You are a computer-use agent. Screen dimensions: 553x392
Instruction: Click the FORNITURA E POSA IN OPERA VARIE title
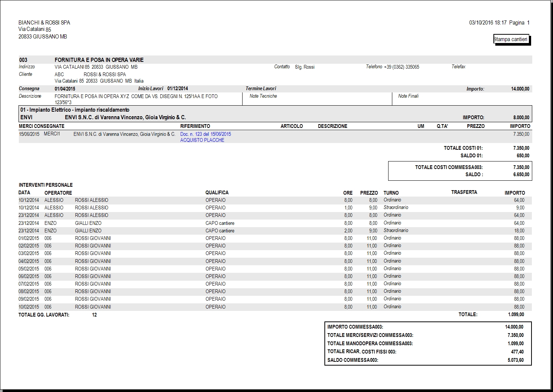(x=99, y=60)
